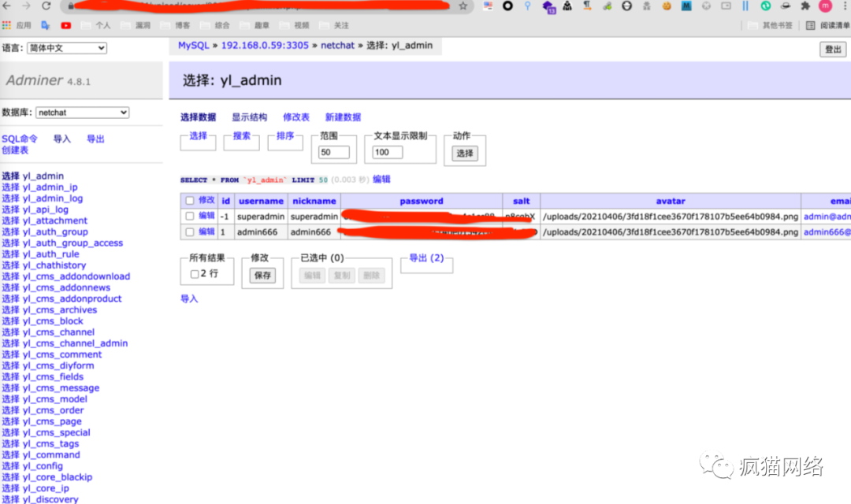Select the yl_config table in sidebar

click(43, 466)
